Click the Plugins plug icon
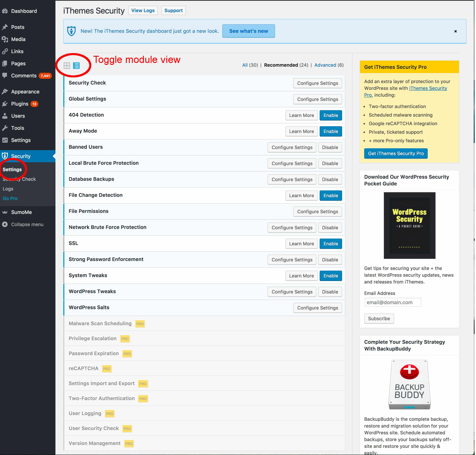This screenshot has height=455, width=476. point(5,104)
